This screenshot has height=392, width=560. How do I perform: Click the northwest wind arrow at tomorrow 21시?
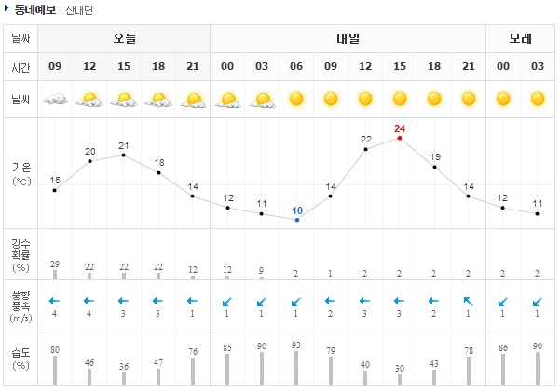[x=469, y=301]
